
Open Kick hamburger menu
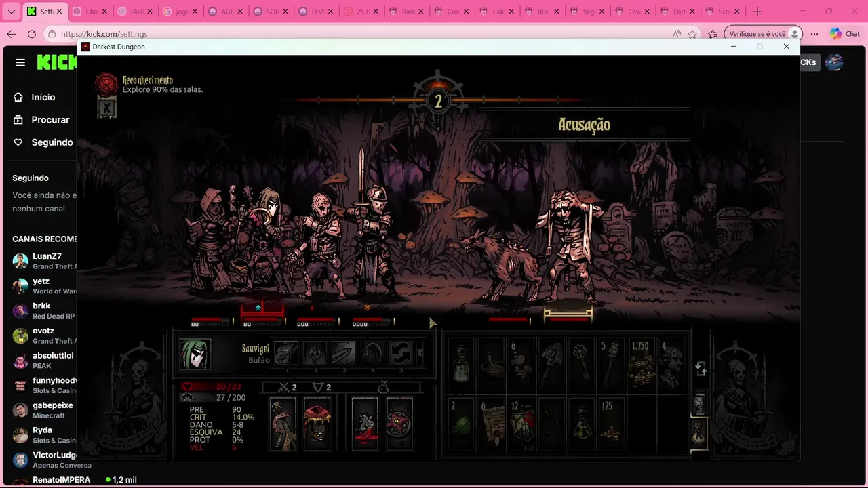[20, 62]
